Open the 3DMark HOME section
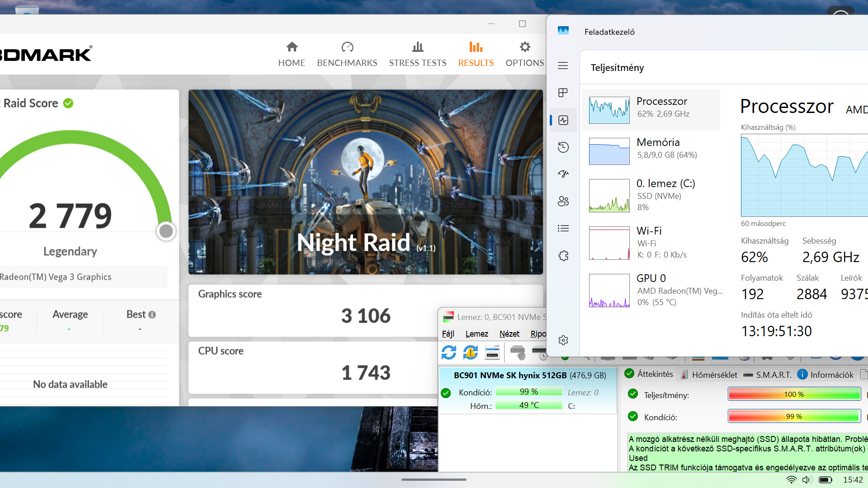Viewport: 868px width, 488px height. [x=292, y=54]
